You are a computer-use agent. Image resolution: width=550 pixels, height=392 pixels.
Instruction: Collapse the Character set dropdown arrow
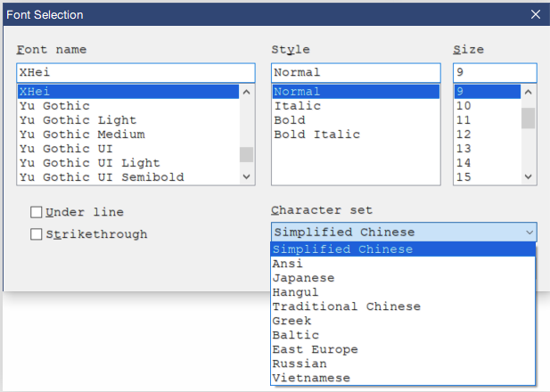click(529, 233)
